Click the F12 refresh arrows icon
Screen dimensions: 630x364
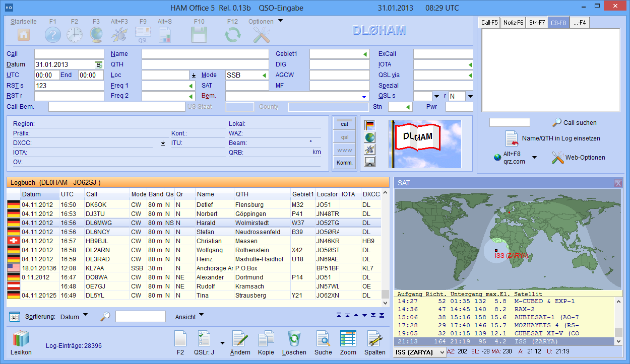232,34
